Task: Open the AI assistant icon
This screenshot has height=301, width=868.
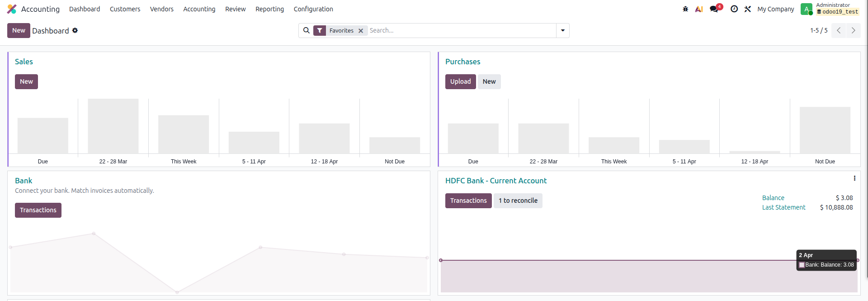Action: [x=699, y=9]
